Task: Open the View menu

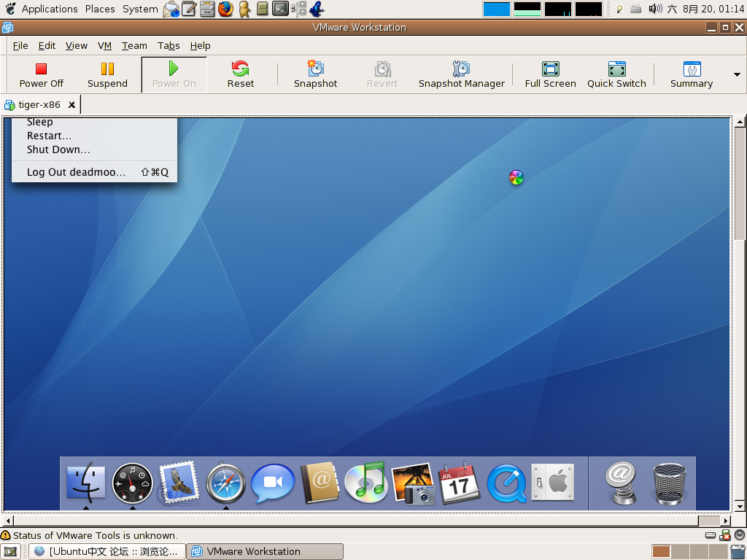Action: (76, 46)
